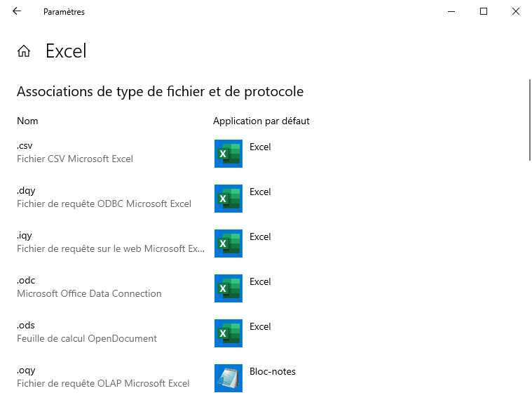Click the Excel app name for .odc

click(x=260, y=282)
